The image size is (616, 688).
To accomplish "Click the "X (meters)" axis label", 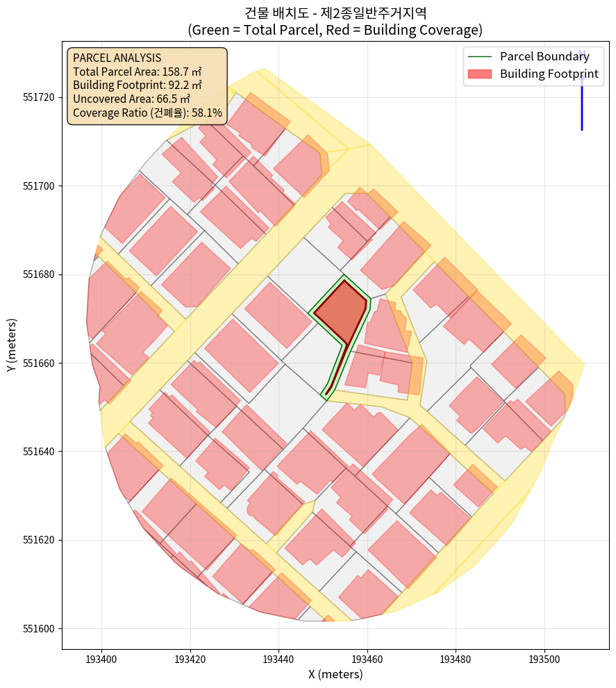I will click(x=335, y=674).
